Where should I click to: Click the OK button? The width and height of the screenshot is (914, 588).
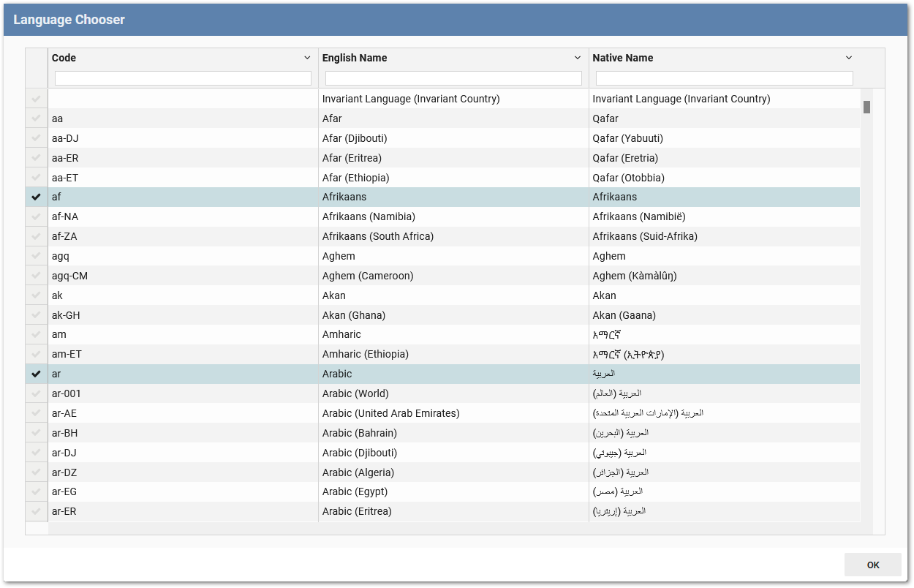[x=873, y=565]
